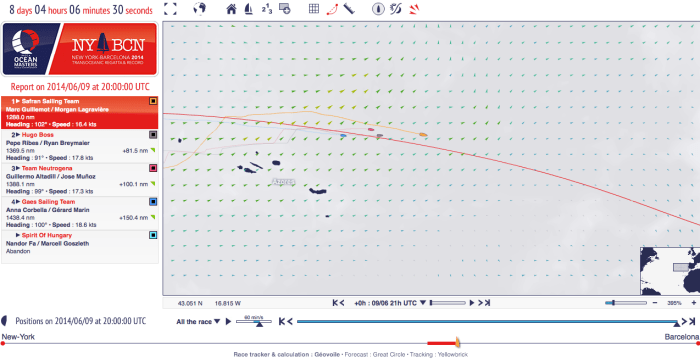700x362 pixels.
Task: Toggle Team Neutrogena pink color box
Action: (x=153, y=168)
